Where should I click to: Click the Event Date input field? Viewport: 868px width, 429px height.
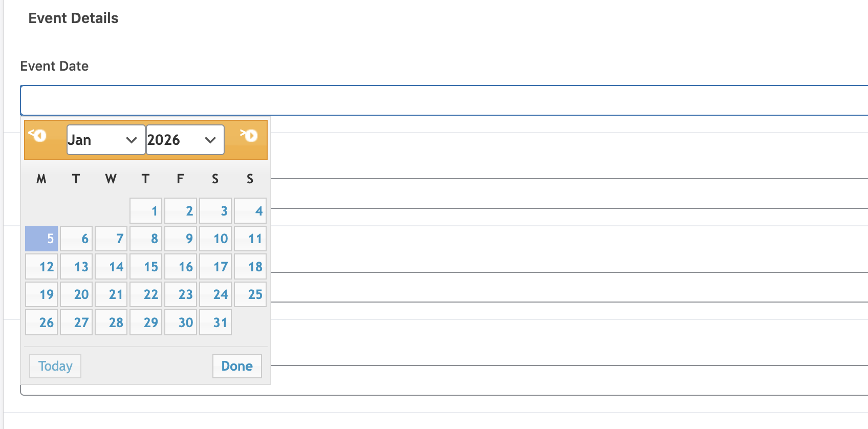[x=440, y=100]
